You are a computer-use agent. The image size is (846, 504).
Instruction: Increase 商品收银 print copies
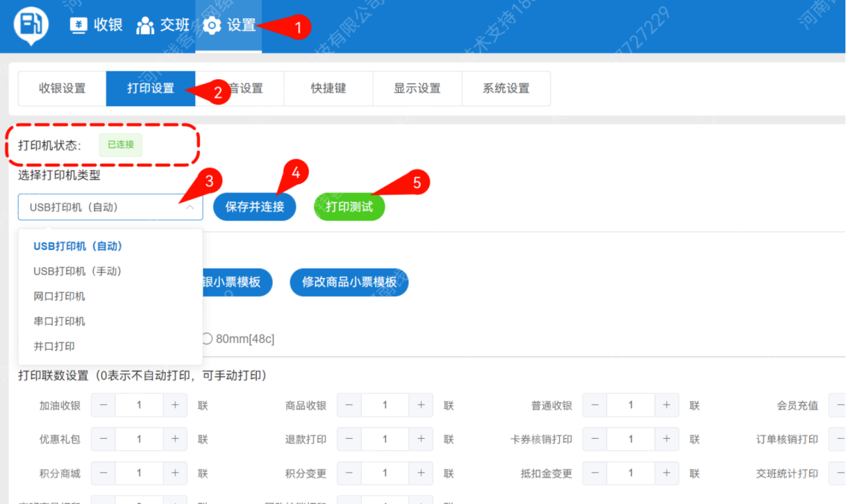[421, 405]
